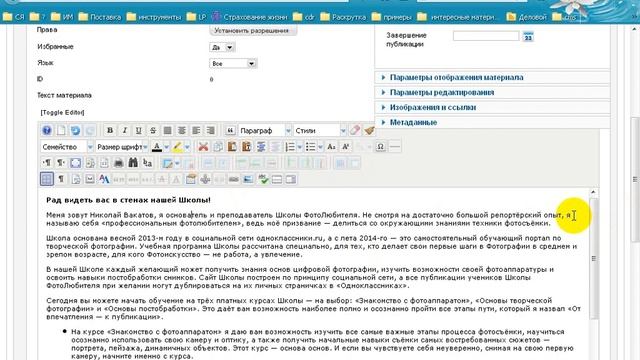Apply the yellow highlight color

click(x=177, y=147)
